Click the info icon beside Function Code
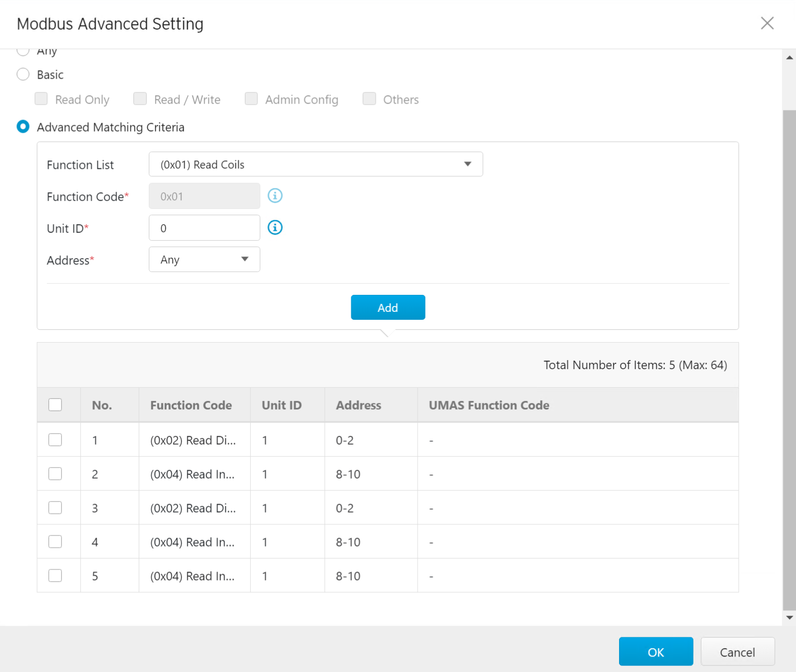Screen dimensions: 796x672 [x=275, y=196]
